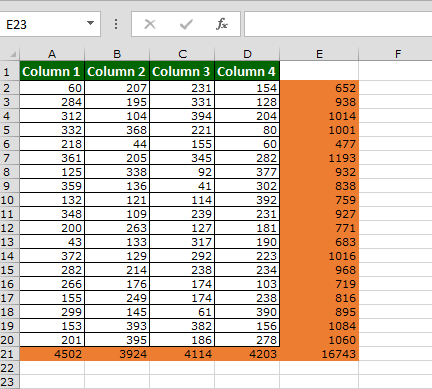This screenshot has width=432, height=389.
Task: Select the grand total cell 16743
Action: coord(319,354)
